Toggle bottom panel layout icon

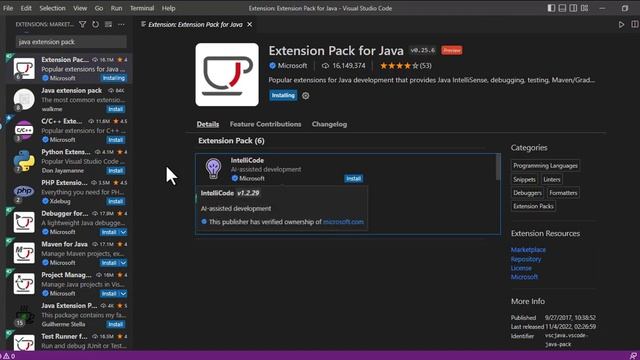[x=562, y=8]
